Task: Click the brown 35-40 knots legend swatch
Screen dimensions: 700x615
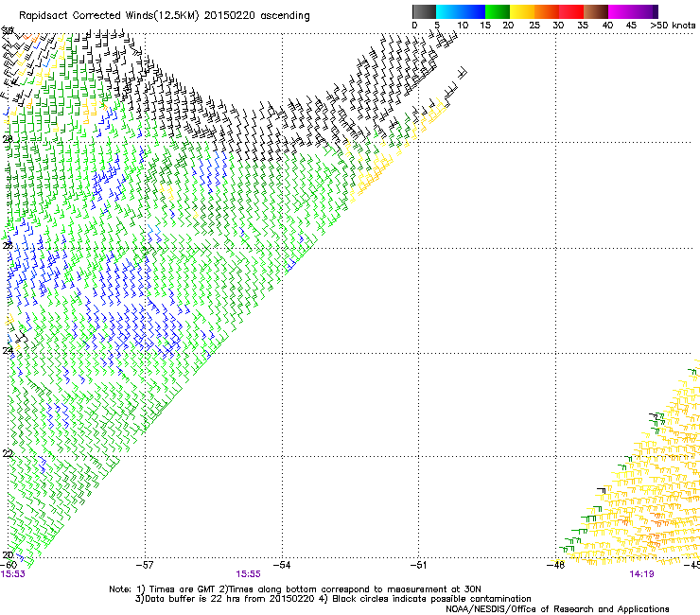Action: [596, 11]
